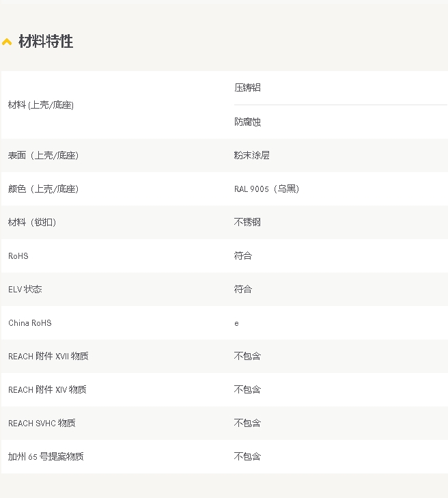
Task: Select the RoHS row label
Action: point(18,256)
